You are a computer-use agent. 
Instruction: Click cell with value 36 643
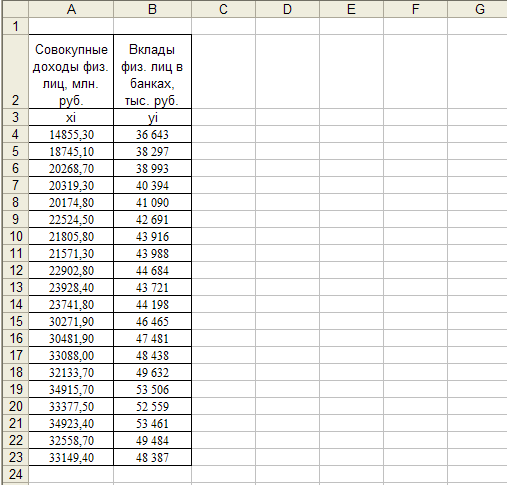[152, 134]
